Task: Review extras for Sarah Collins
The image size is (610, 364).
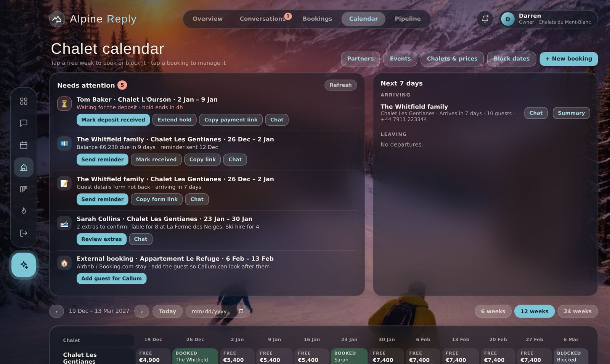Action: (x=101, y=239)
